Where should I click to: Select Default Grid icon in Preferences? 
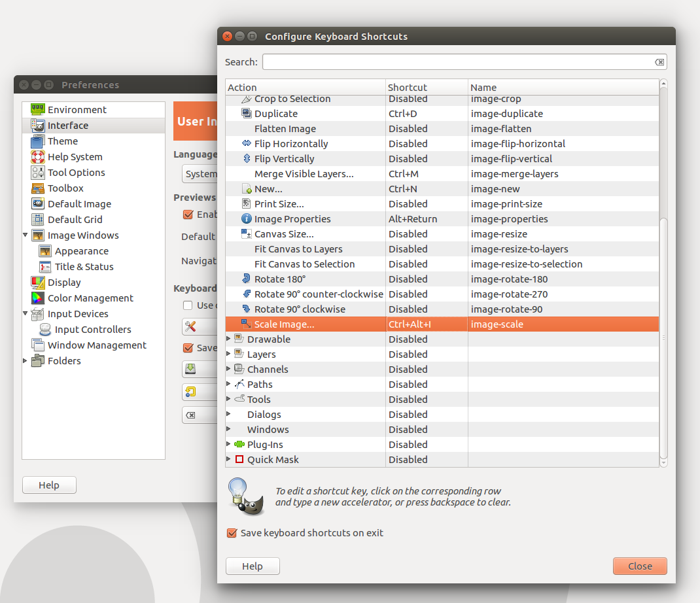point(37,220)
